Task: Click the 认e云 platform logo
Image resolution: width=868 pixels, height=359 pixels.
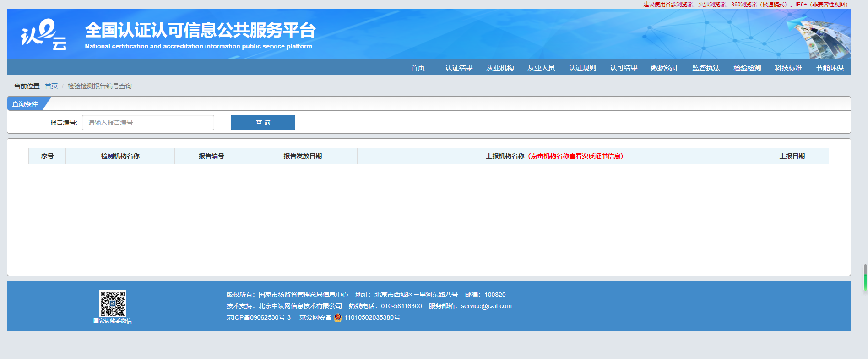Action: 44,34
